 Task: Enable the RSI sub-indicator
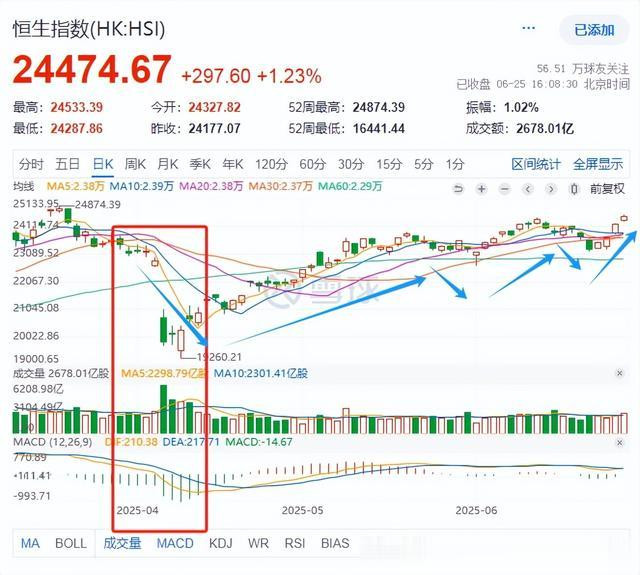295,543
